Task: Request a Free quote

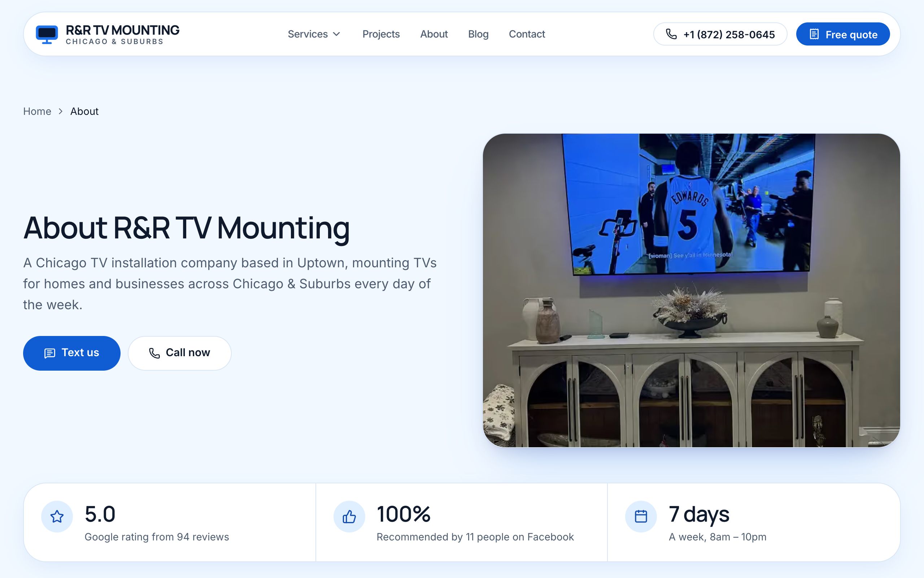Action: pos(843,34)
